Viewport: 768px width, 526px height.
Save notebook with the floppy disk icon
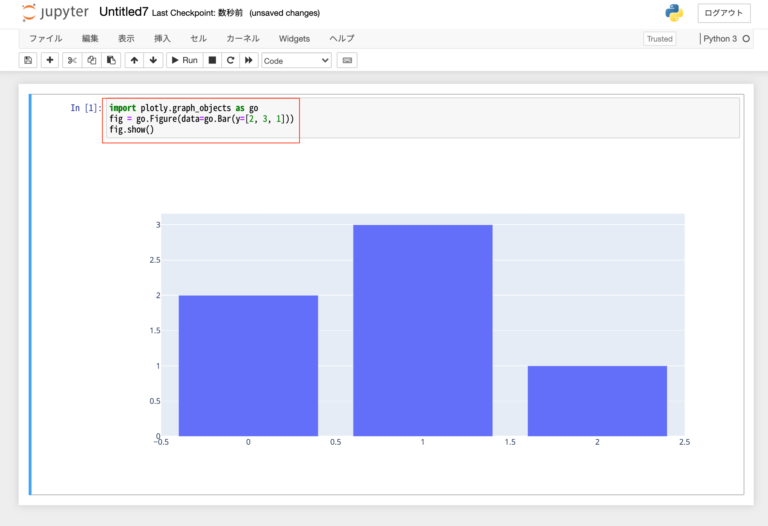coord(28,60)
